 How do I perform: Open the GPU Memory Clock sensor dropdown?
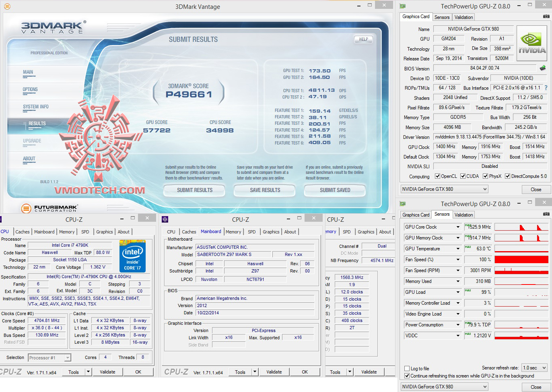tap(458, 238)
